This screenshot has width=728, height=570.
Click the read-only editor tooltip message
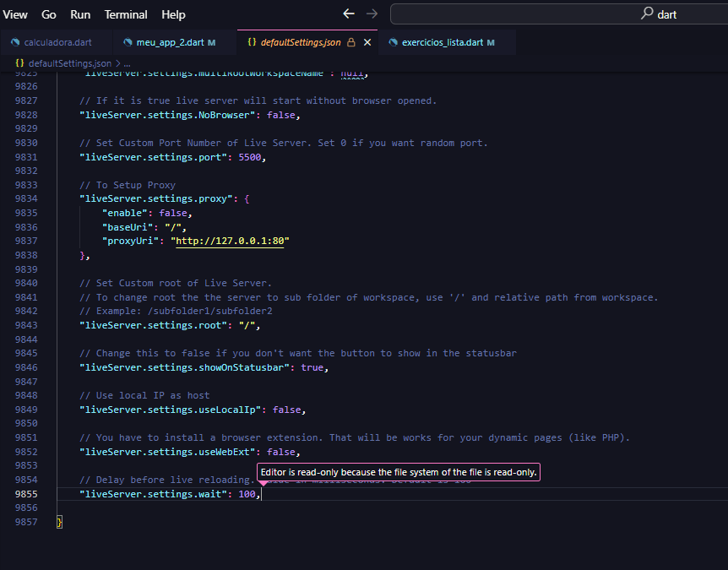399,472
